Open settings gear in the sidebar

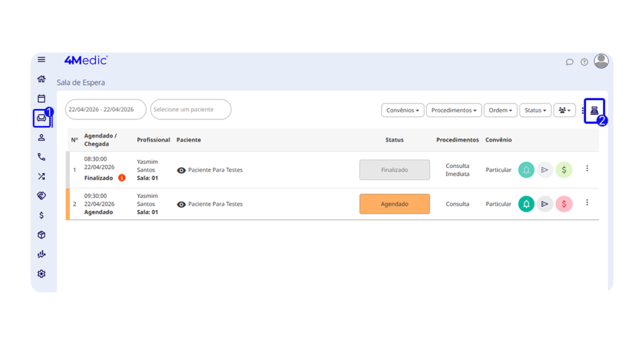tap(42, 274)
